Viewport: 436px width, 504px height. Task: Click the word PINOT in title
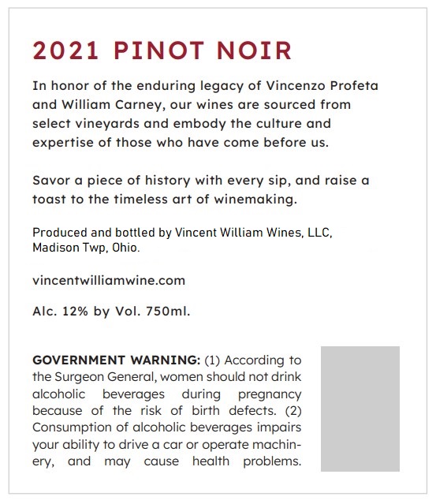159,50
